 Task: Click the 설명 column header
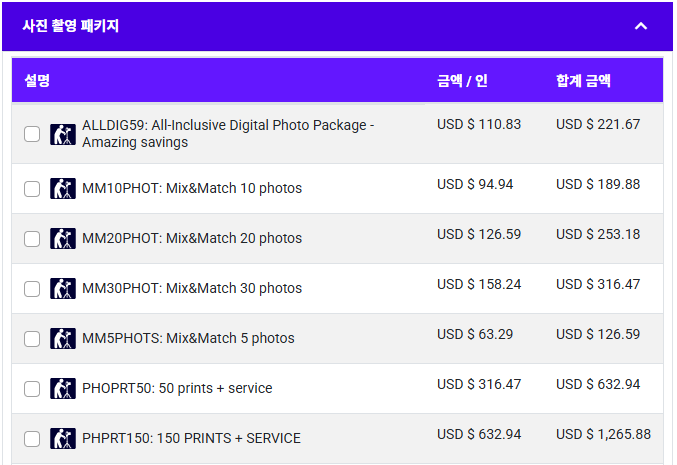pos(37,80)
